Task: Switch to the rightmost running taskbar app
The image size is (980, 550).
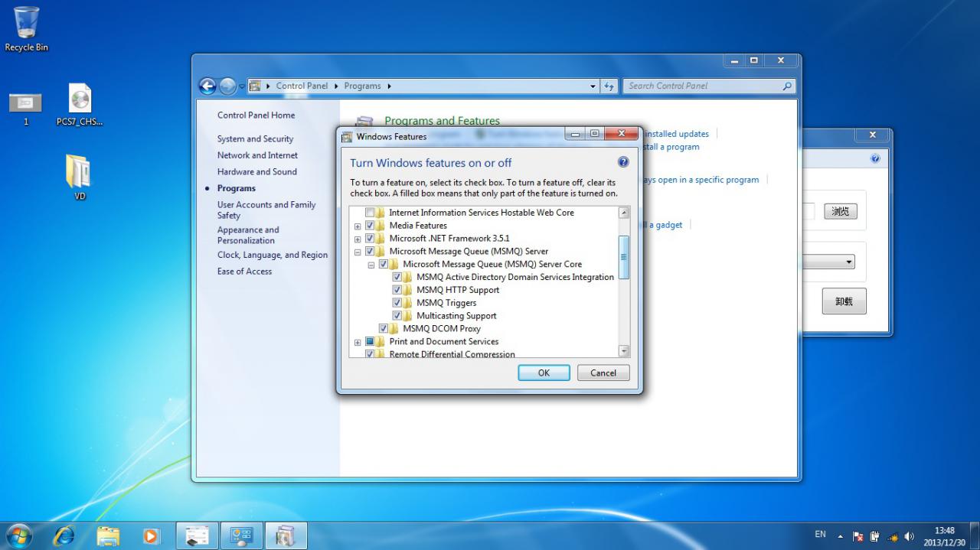Action: tap(286, 535)
